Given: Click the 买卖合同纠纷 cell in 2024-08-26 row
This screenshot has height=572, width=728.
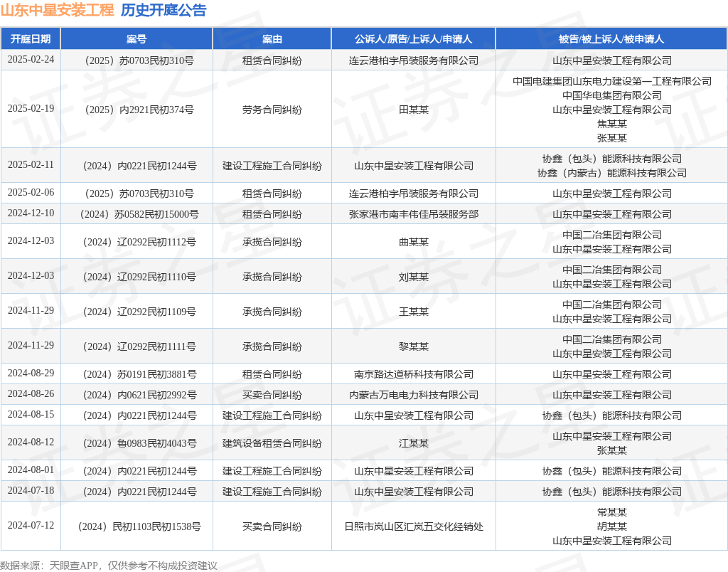Looking at the screenshot, I should tap(272, 395).
